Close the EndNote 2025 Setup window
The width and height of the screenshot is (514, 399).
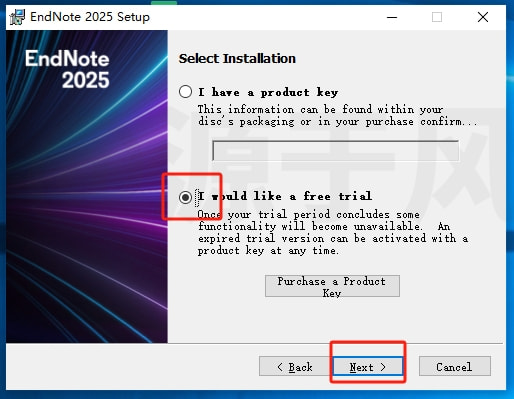coord(483,17)
